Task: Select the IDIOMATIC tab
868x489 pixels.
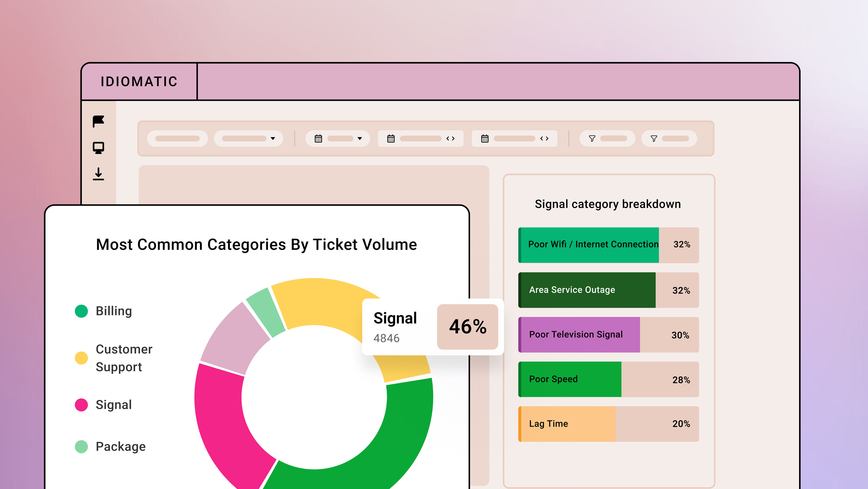Action: (139, 82)
